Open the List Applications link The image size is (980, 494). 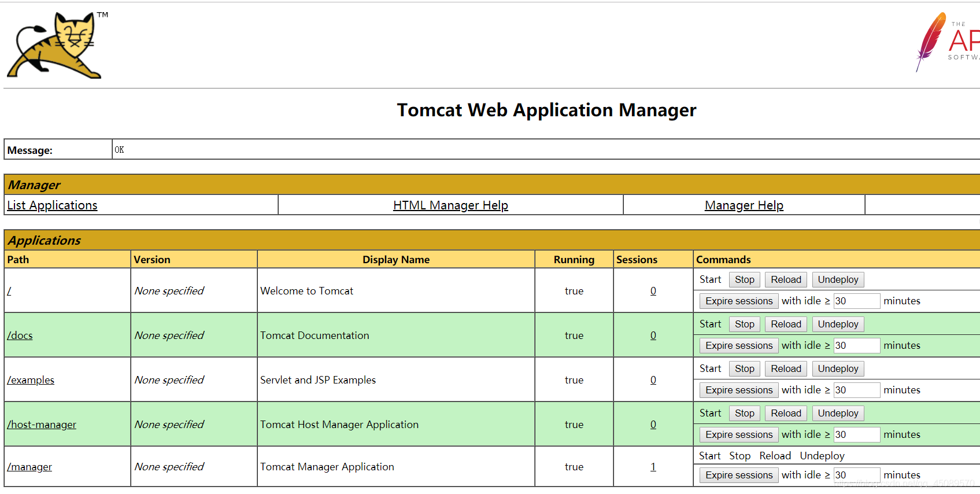pyautogui.click(x=52, y=205)
